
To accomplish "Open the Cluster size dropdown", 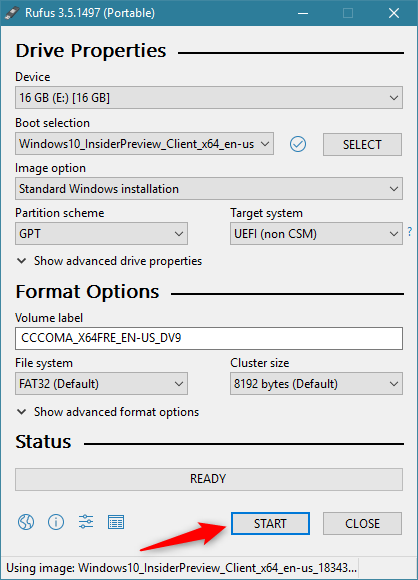I will point(316,384).
